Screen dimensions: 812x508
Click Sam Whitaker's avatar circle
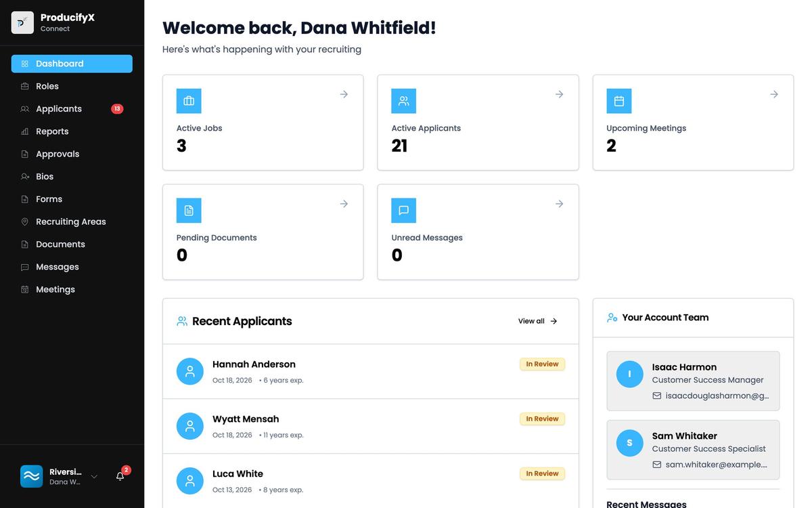point(630,443)
